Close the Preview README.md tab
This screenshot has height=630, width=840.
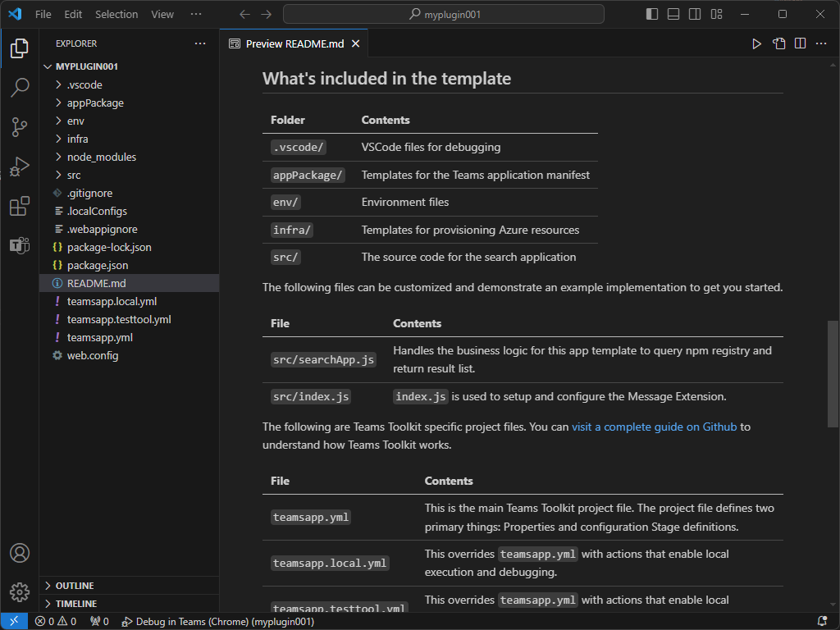click(x=356, y=44)
